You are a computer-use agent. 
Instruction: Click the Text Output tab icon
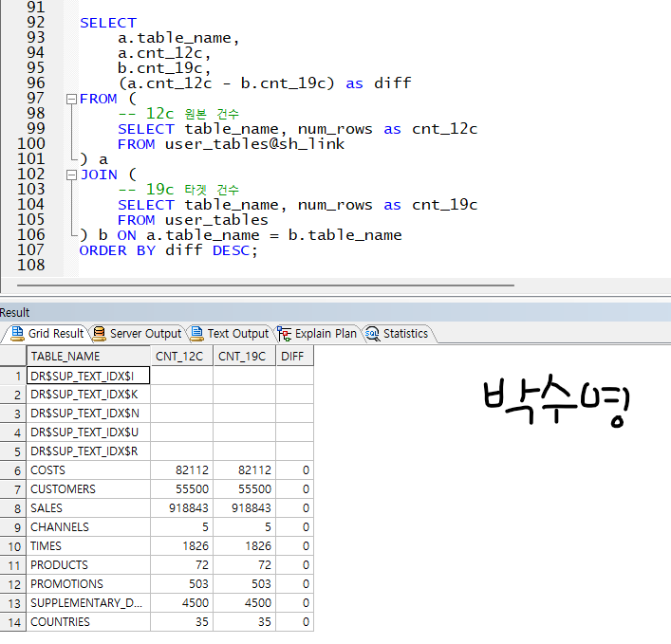pos(196,334)
